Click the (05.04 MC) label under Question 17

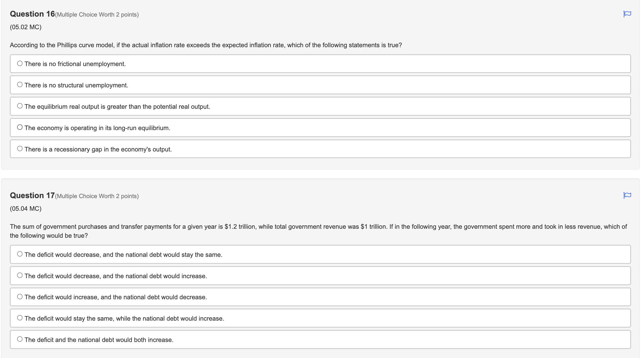26,209
